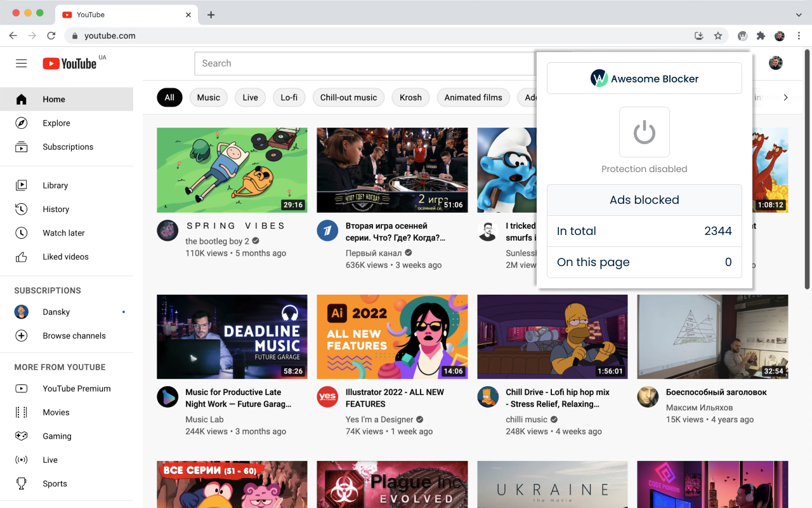
Task: Open Home in the sidebar
Action: coord(67,99)
